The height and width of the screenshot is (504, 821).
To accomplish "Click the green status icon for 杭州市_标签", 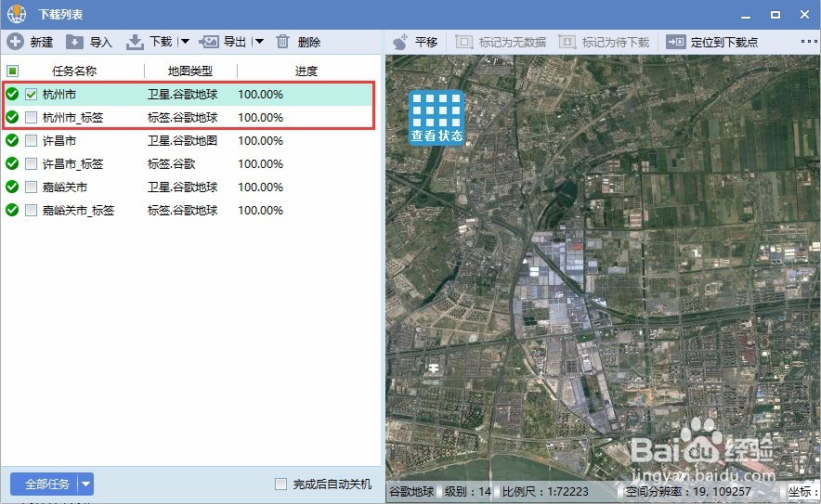I will tap(12, 117).
